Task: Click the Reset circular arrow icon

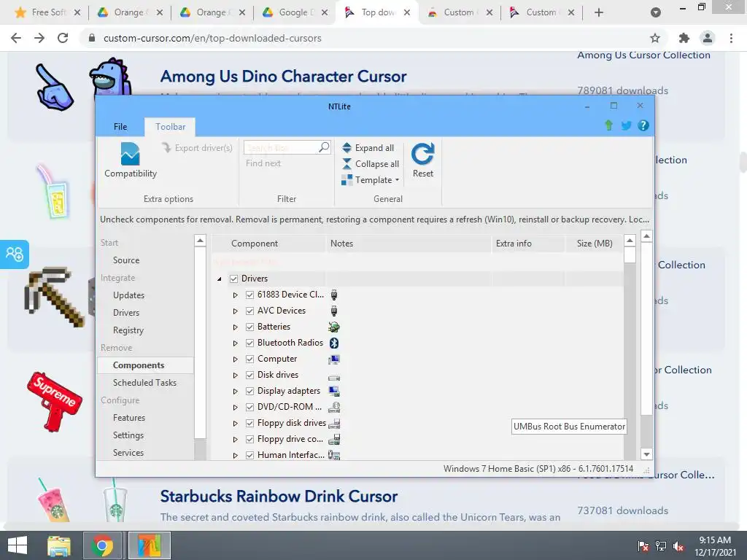Action: pos(422,153)
